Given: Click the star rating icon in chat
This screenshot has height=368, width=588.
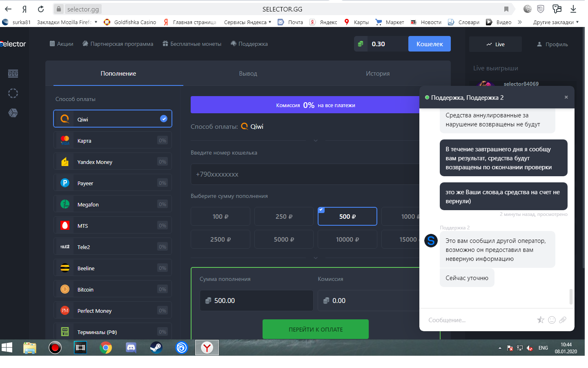Looking at the screenshot, I should pyautogui.click(x=541, y=320).
